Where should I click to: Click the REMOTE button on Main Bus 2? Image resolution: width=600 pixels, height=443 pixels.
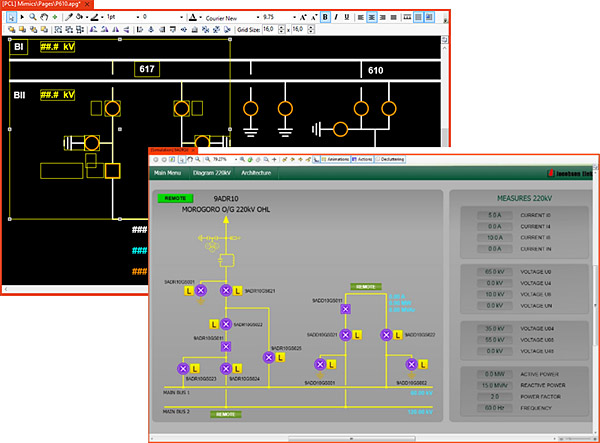(225, 413)
